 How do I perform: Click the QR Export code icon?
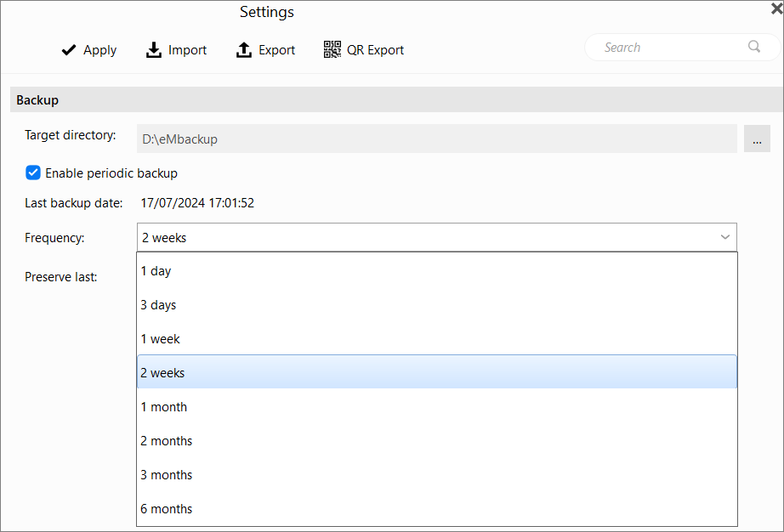click(332, 49)
